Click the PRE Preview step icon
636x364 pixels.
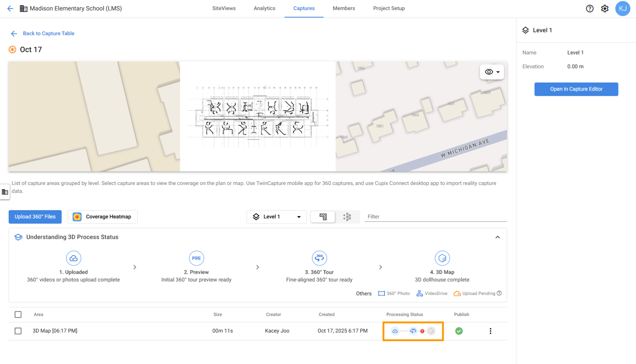point(196,258)
